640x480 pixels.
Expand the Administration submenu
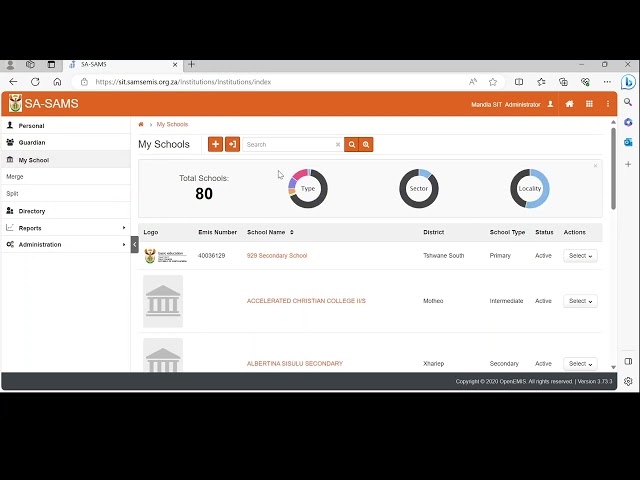65,244
